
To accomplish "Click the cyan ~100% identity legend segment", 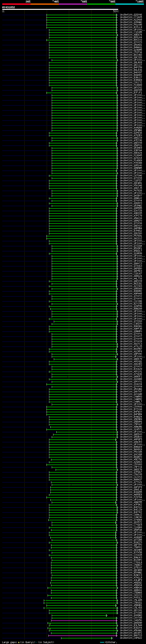I will coord(130,4).
